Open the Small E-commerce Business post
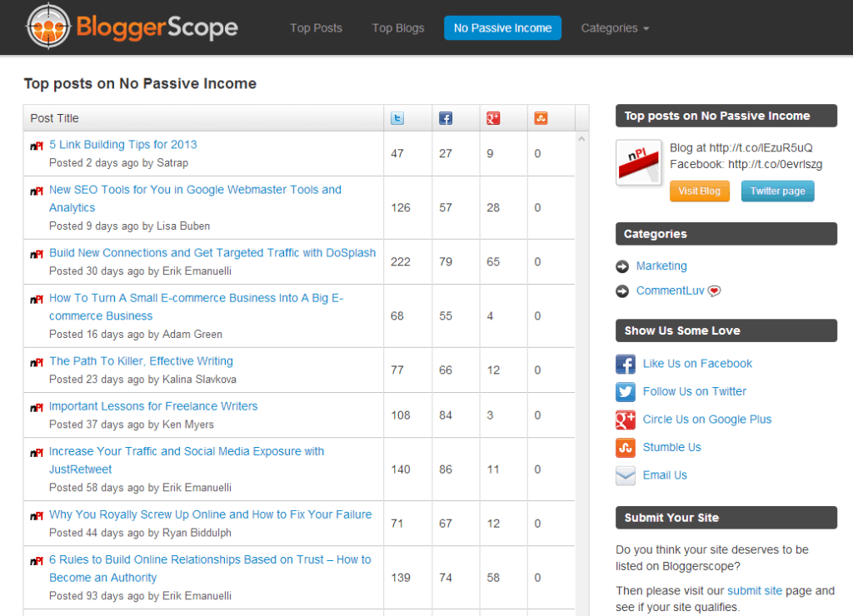 [197, 306]
